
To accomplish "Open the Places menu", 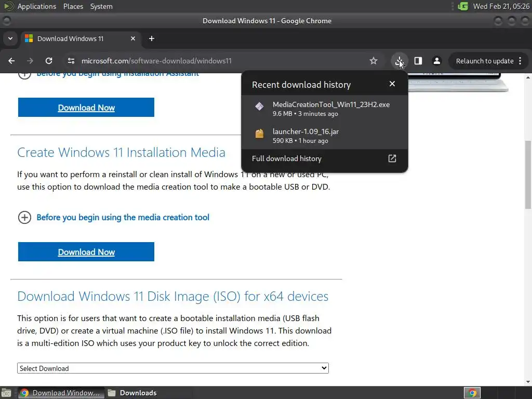I will pyautogui.click(x=73, y=6).
